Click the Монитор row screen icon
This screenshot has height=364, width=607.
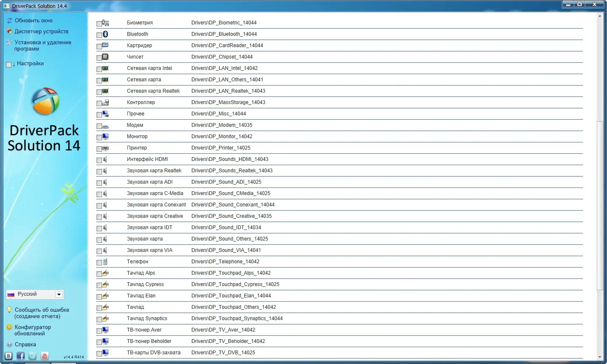105,136
